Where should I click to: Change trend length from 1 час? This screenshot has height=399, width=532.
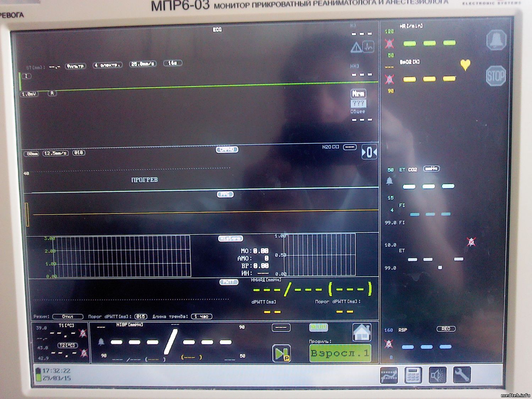(201, 316)
